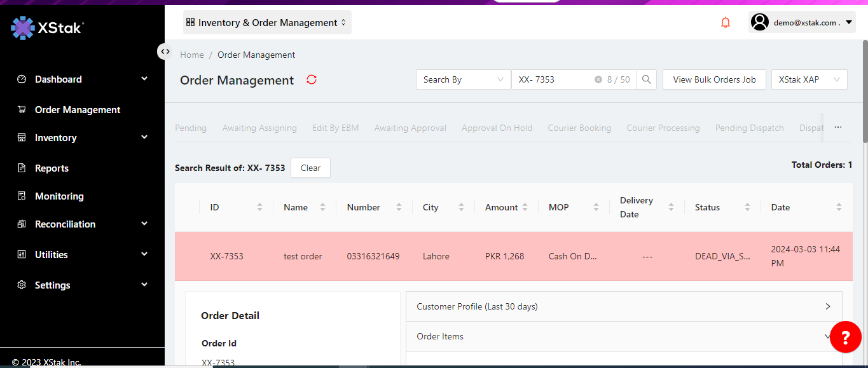Open the red help question mark button
868x368 pixels.
point(845,337)
